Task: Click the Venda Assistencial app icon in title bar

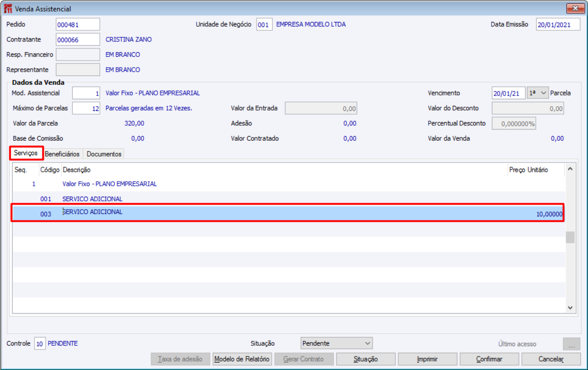Action: 8,9
